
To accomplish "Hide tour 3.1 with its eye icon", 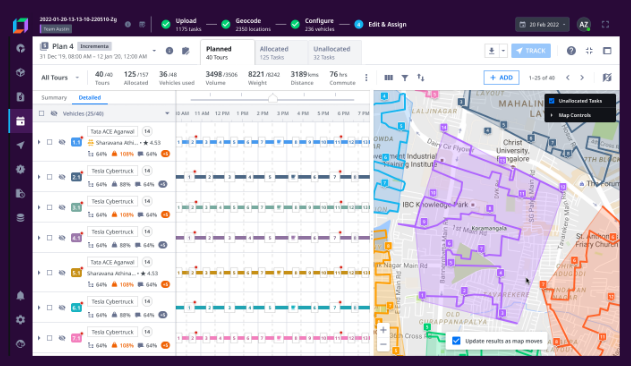I will 62,207.
